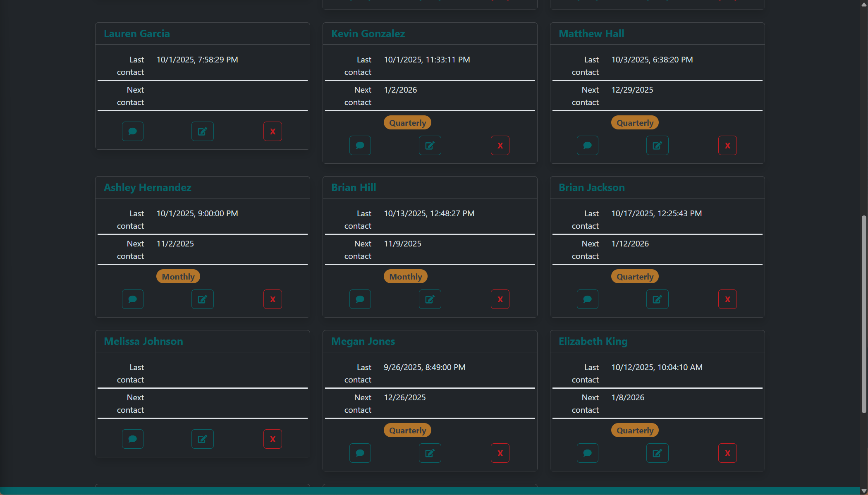This screenshot has height=495, width=868.
Task: Open message icon on Lauren Garcia card
Action: 133,132
